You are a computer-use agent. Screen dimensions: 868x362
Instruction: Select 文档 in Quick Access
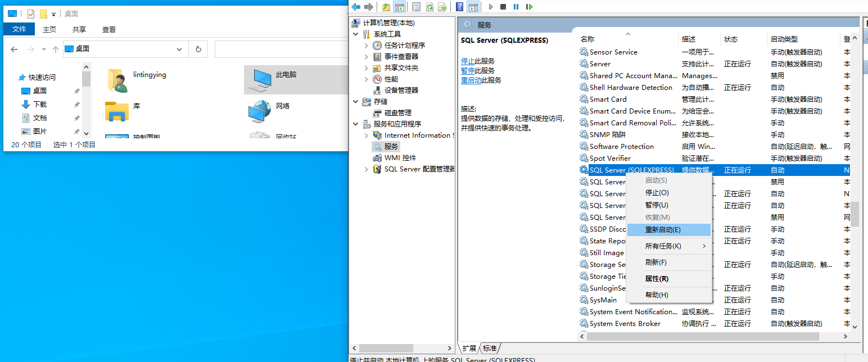40,118
